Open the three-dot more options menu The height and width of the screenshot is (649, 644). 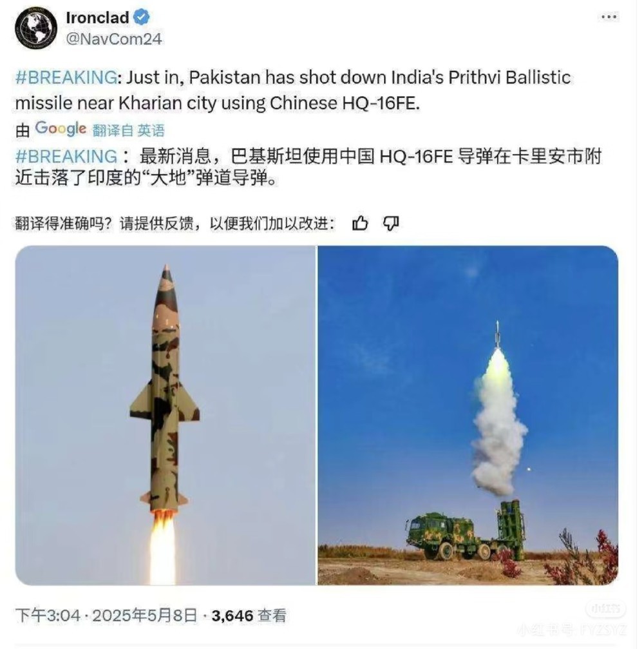tap(609, 17)
